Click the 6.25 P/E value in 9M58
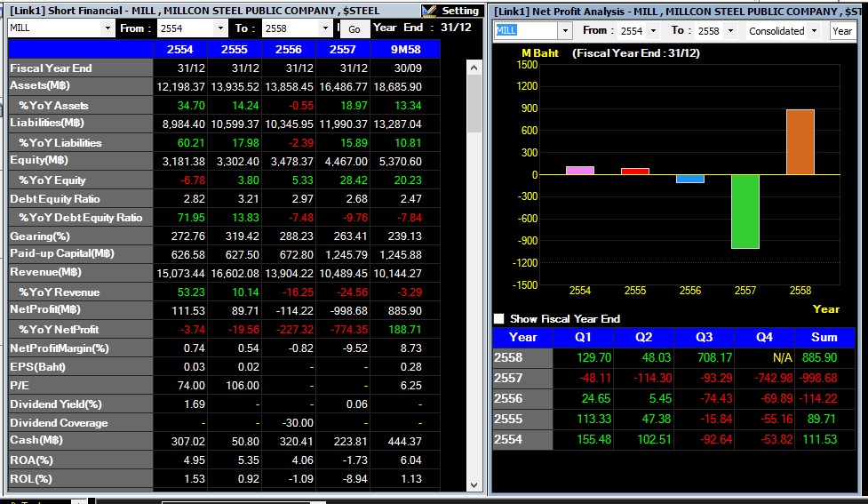The height and width of the screenshot is (504, 868). (x=410, y=386)
